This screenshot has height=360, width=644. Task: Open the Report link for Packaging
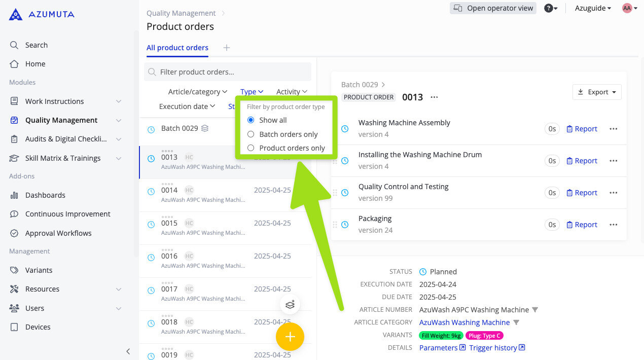point(582,224)
